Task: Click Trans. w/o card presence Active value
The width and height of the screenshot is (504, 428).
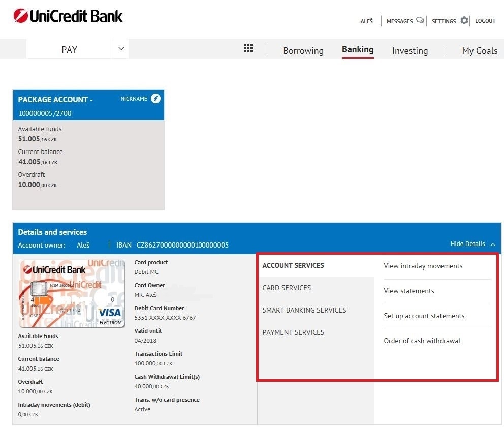Action: pos(142,409)
